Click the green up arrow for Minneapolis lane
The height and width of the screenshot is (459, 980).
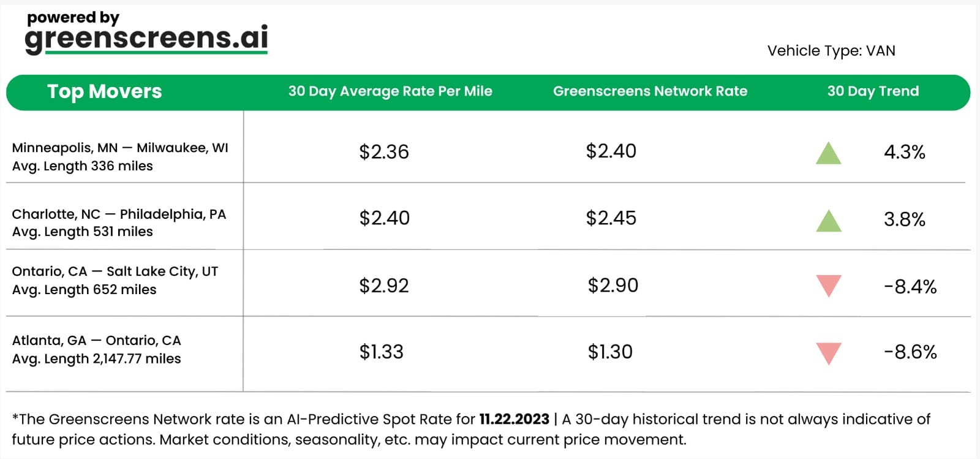828,154
